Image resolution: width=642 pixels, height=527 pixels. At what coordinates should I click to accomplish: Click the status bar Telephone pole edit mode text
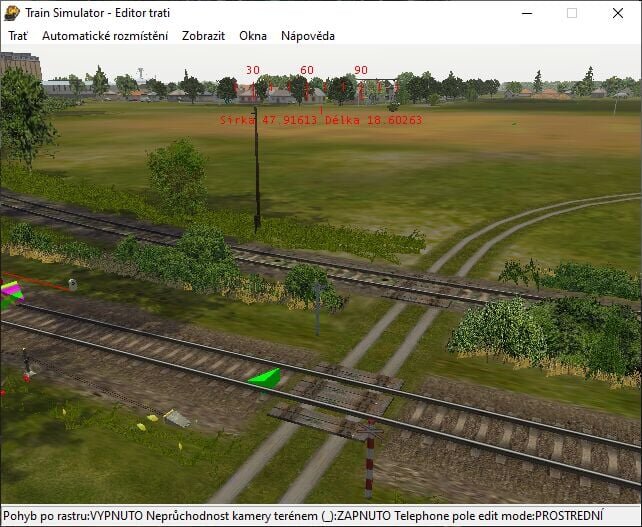coord(484,517)
